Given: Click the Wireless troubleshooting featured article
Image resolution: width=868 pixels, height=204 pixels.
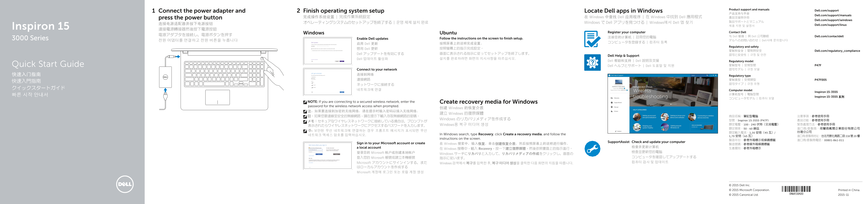Looking at the screenshot, I should coord(650,94).
